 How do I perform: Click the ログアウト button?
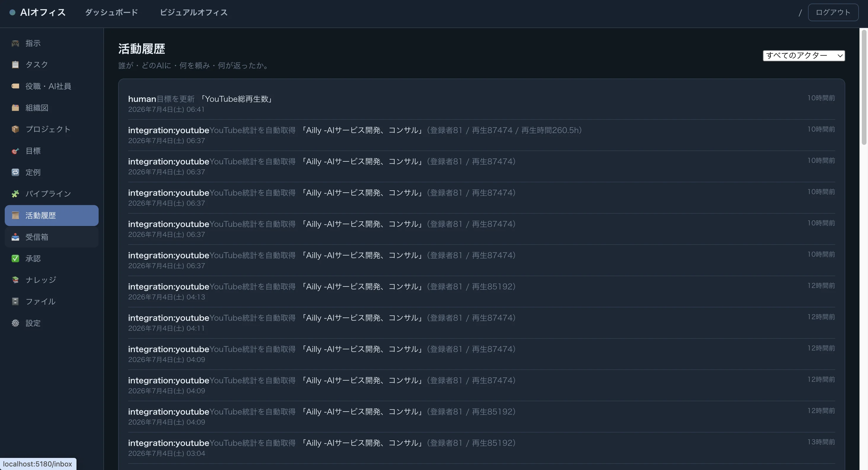point(833,12)
